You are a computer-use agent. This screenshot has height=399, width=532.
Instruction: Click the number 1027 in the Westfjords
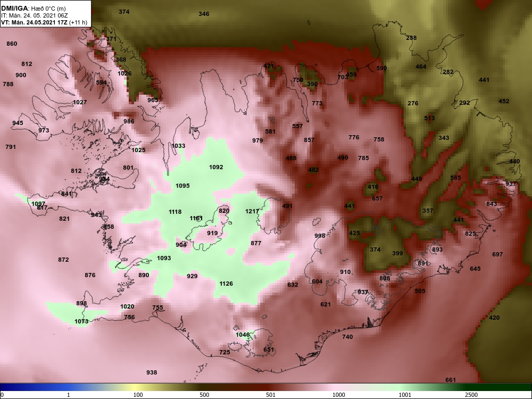coord(80,102)
